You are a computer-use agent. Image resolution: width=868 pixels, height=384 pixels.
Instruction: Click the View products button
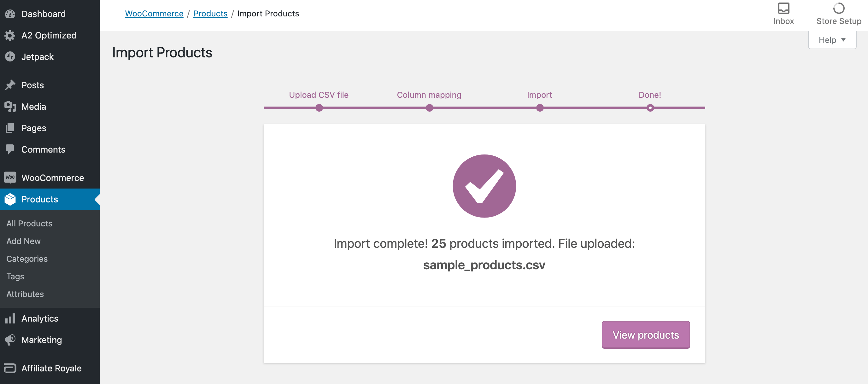(x=645, y=334)
